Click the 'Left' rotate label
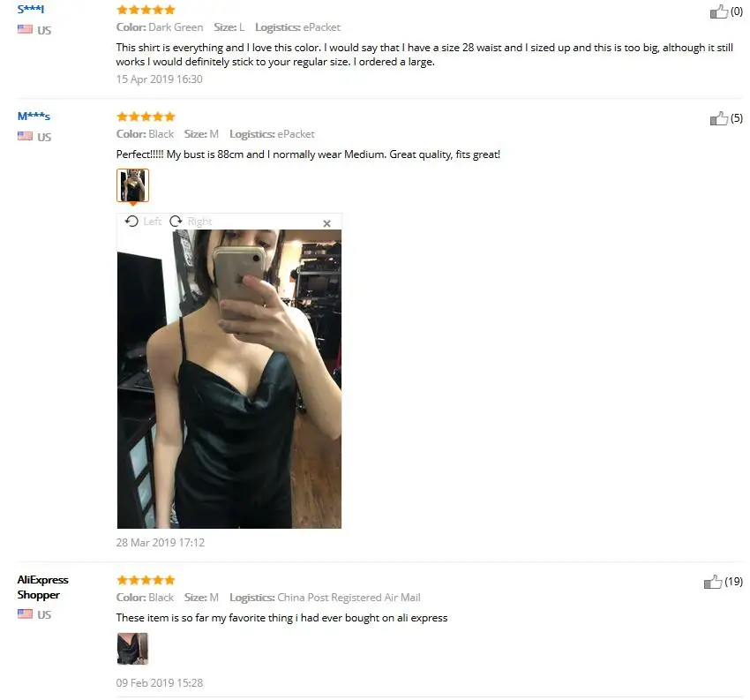750x700 pixels. coord(152,222)
